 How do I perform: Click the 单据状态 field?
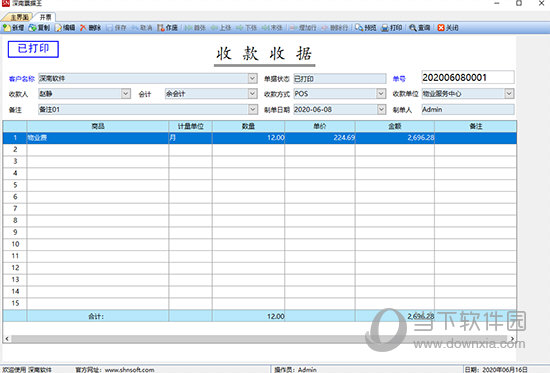[340, 79]
